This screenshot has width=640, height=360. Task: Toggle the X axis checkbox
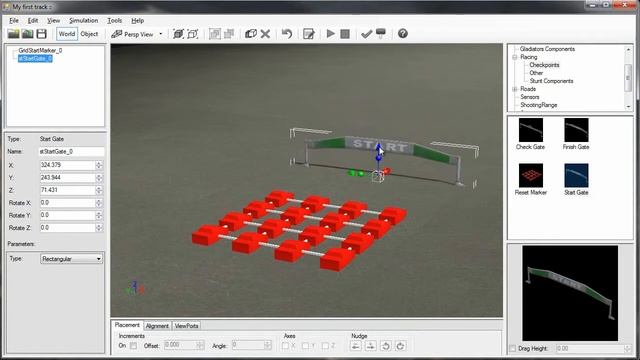point(285,346)
